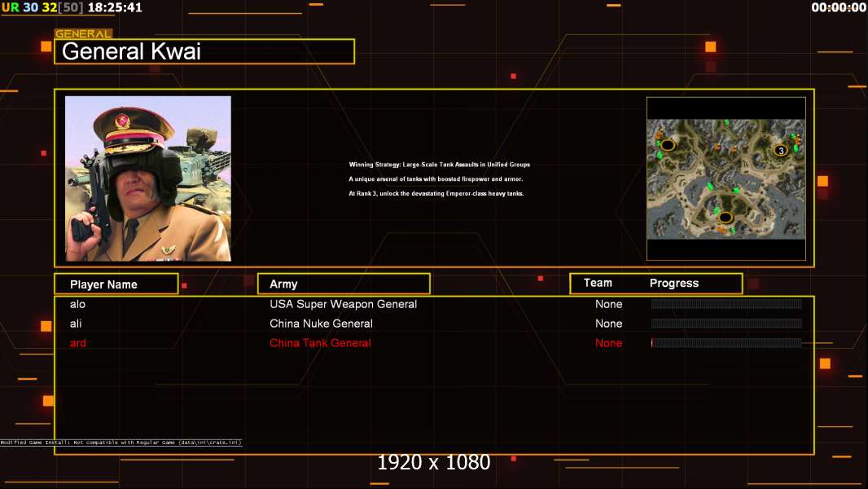Click start position 3 marker on minimap

781,150
